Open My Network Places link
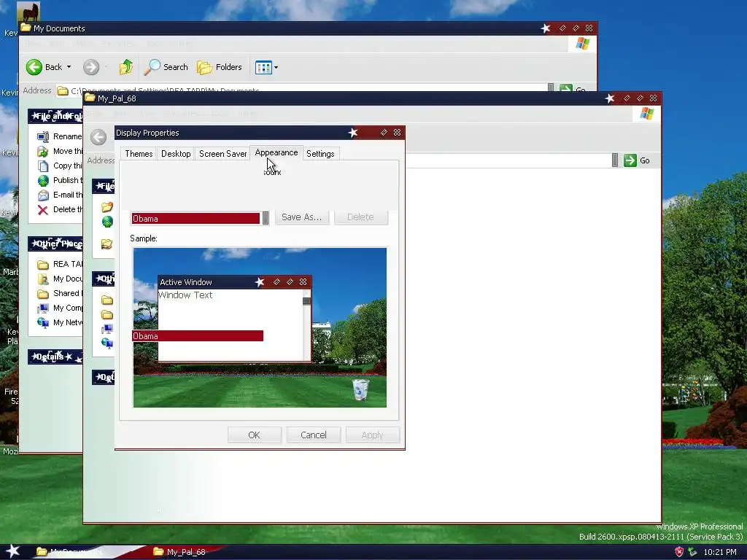The image size is (747, 560). 60,323
